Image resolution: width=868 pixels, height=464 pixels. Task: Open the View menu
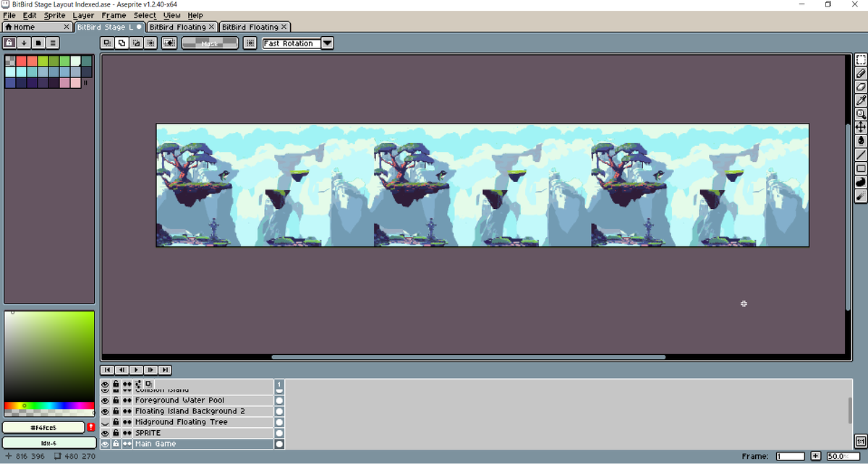[x=172, y=15]
